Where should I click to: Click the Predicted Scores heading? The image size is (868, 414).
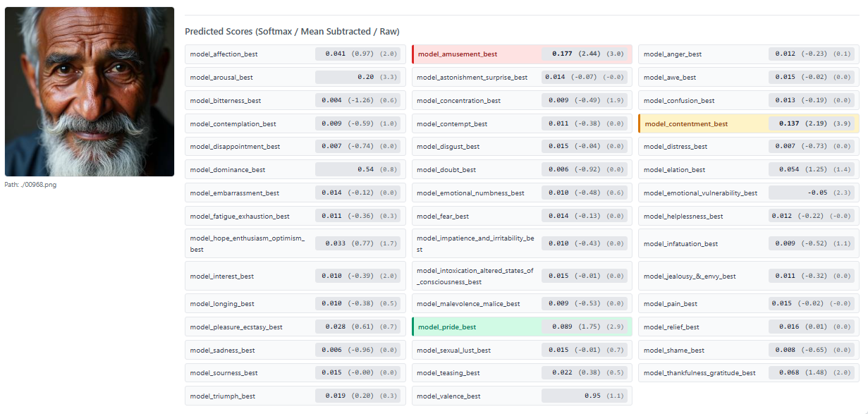pyautogui.click(x=292, y=32)
